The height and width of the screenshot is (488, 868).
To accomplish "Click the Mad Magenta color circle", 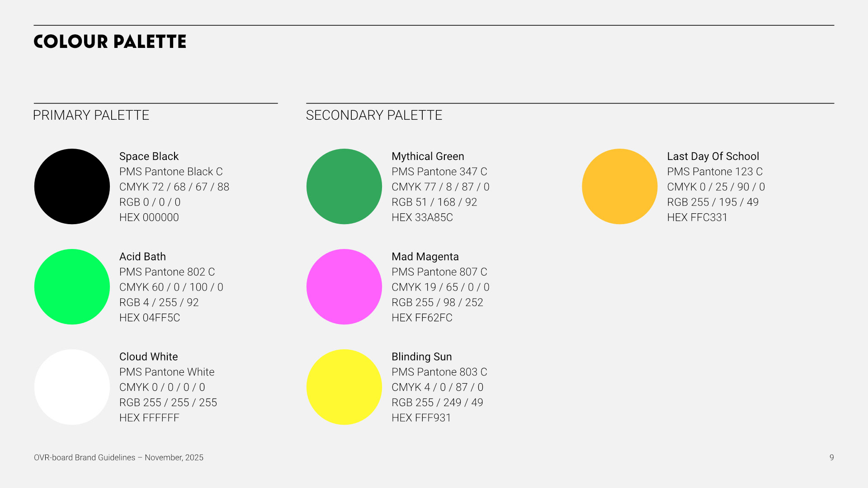I will pos(344,286).
